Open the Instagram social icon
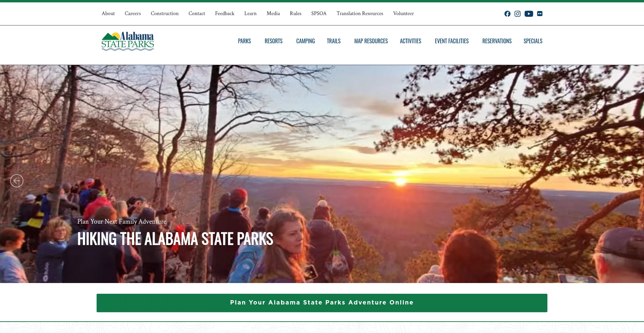The width and height of the screenshot is (644, 333). tap(518, 14)
